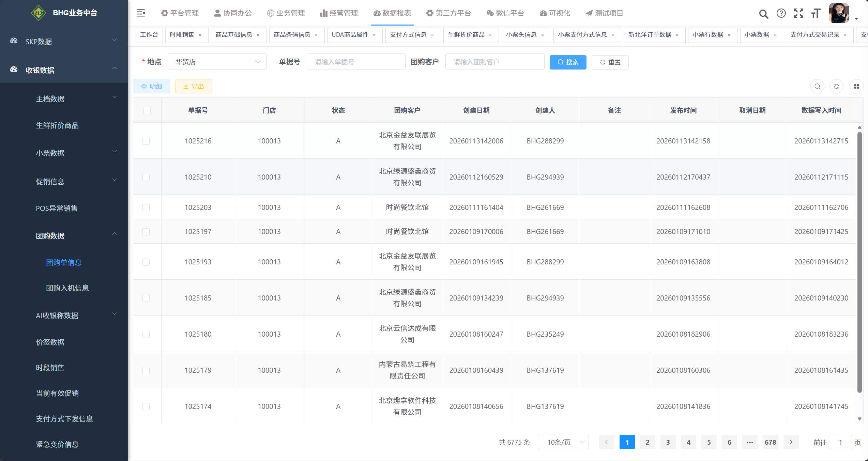868x461 pixels.
Task: Switch to the 经营管理 top menu
Action: pyautogui.click(x=339, y=13)
